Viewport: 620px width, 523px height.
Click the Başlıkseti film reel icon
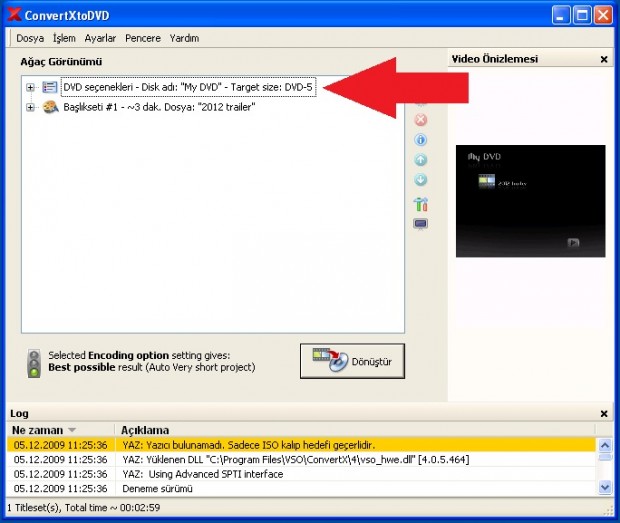pos(50,107)
